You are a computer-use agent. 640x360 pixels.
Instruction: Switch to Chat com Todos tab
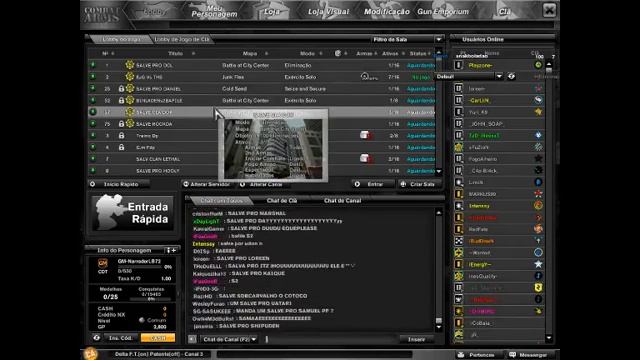(x=221, y=200)
